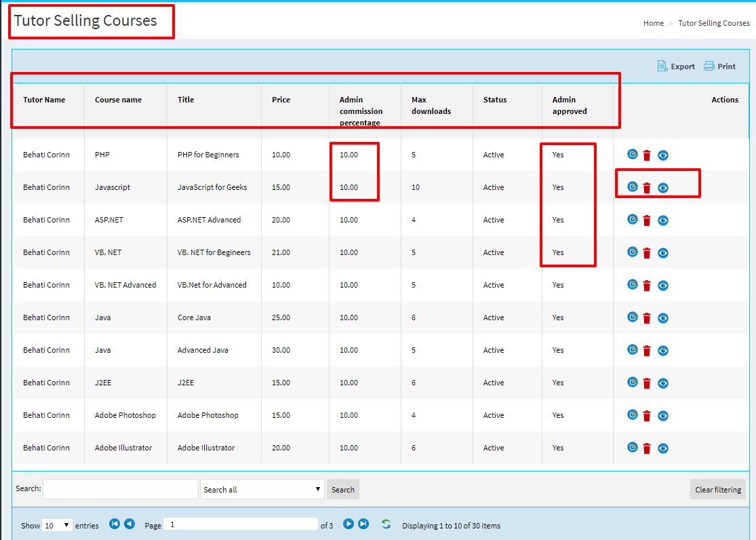This screenshot has width=756, height=540.
Task: Click the Search button
Action: [x=342, y=489]
